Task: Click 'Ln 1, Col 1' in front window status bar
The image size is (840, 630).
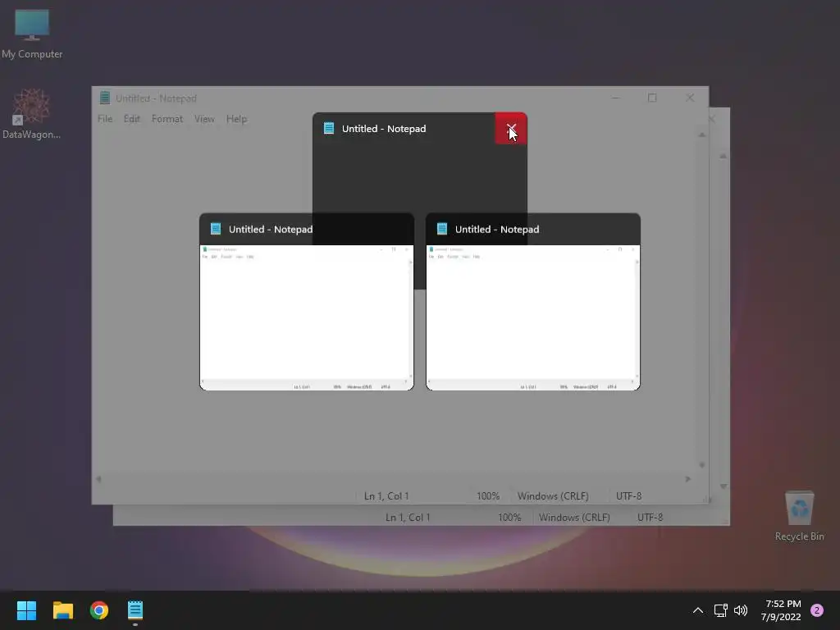Action: pos(386,496)
